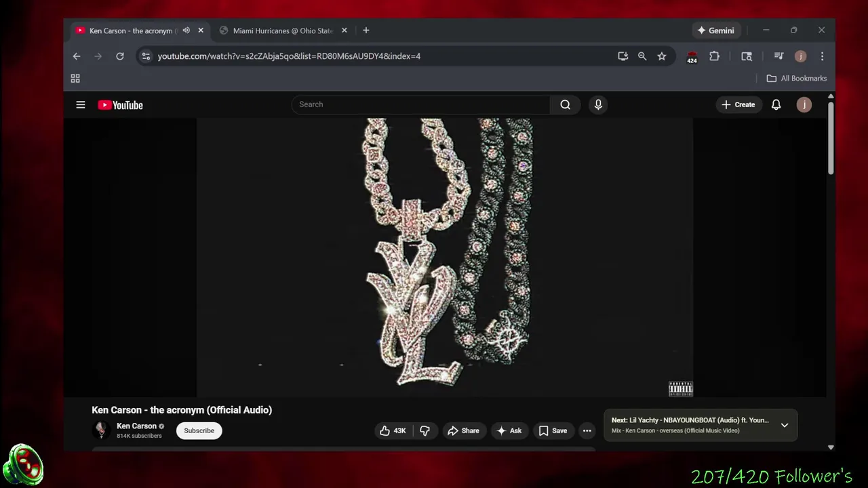
Task: Open Gemini button in title bar
Action: pyautogui.click(x=716, y=30)
